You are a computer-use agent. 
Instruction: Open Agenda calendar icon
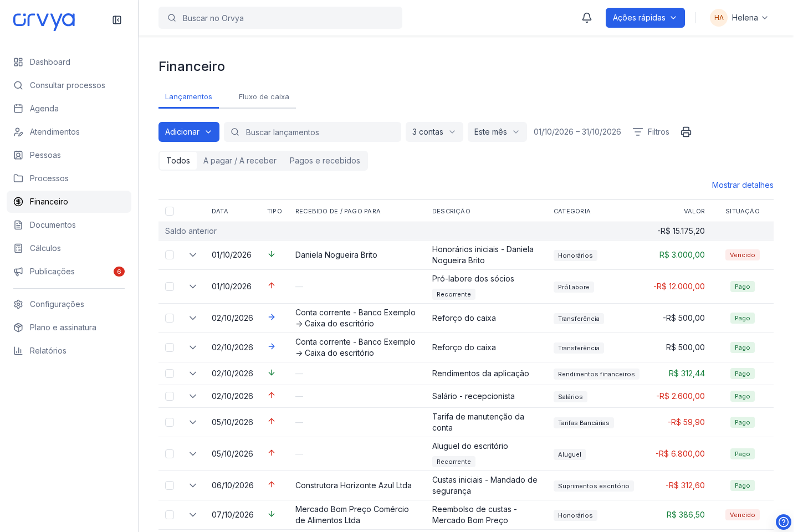(18, 109)
